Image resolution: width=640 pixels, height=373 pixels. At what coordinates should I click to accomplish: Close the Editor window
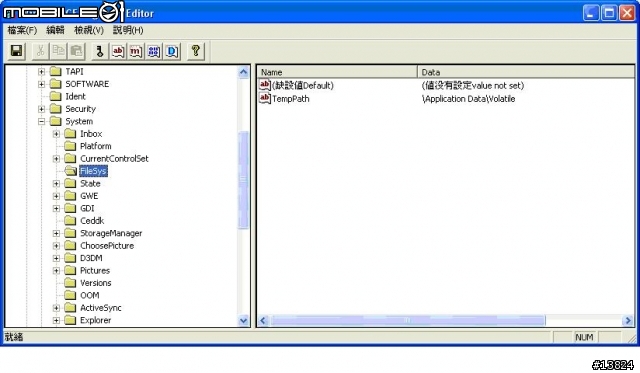pyautogui.click(x=627, y=13)
